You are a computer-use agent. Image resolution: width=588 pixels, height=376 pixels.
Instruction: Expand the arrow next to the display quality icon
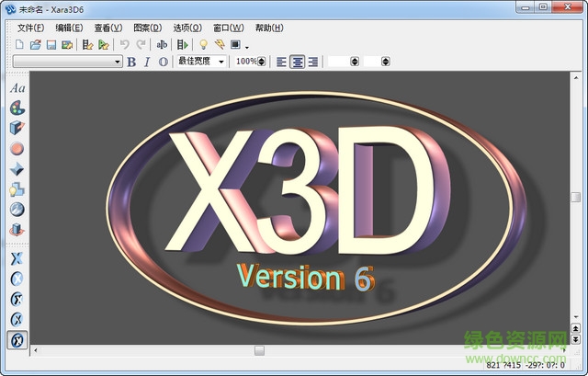[x=247, y=46]
